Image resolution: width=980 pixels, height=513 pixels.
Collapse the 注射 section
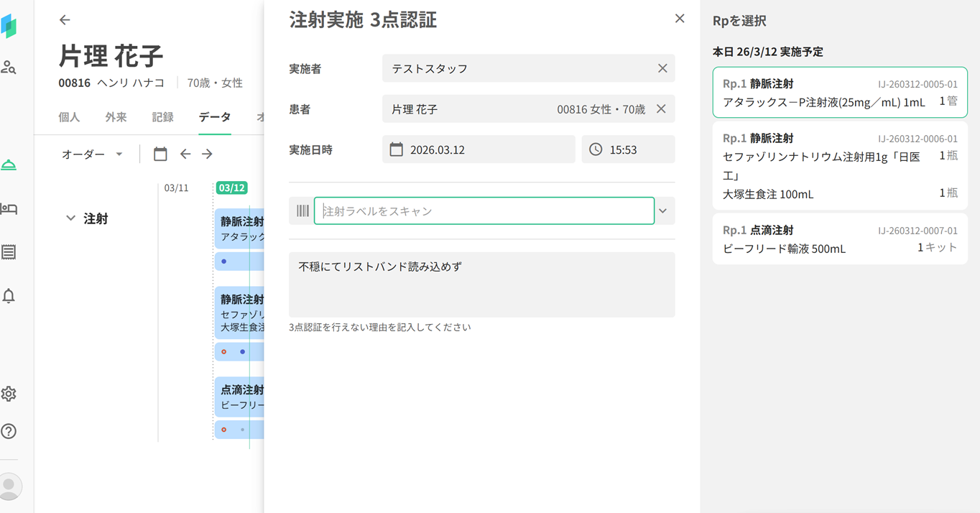pos(70,218)
